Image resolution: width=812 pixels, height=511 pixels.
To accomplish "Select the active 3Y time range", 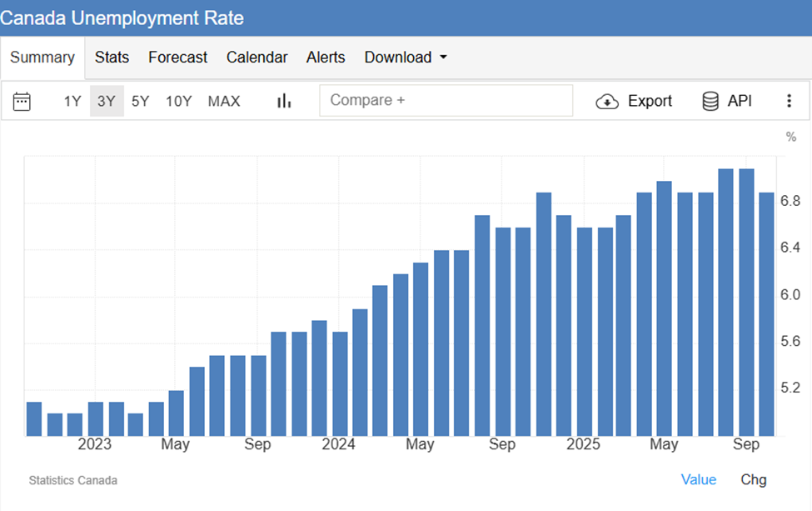I will click(107, 102).
